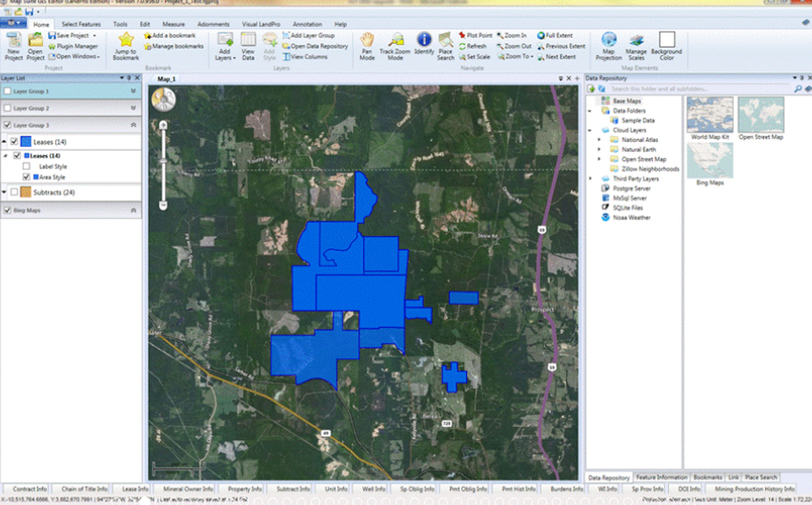The width and height of the screenshot is (812, 505).
Task: Click Full Extent
Action: coord(555,35)
